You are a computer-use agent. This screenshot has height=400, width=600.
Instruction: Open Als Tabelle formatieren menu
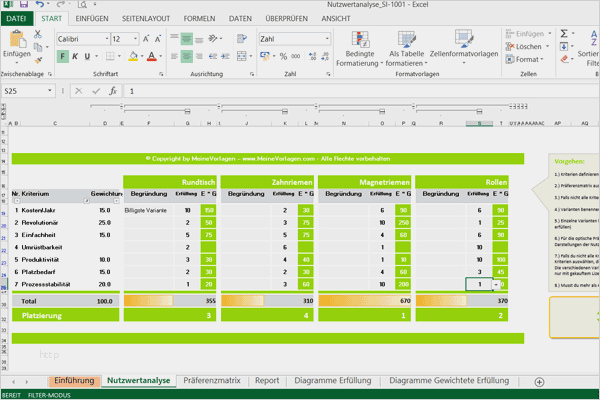(x=406, y=49)
